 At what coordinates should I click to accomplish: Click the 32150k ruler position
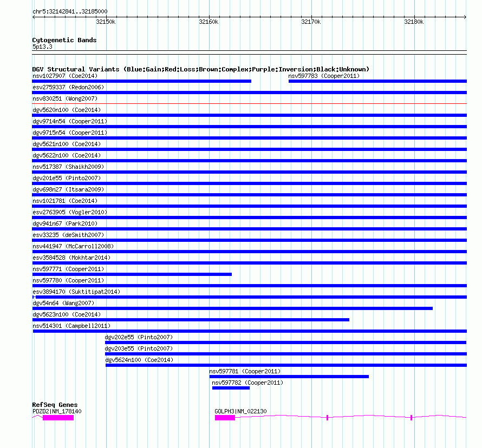106,22
